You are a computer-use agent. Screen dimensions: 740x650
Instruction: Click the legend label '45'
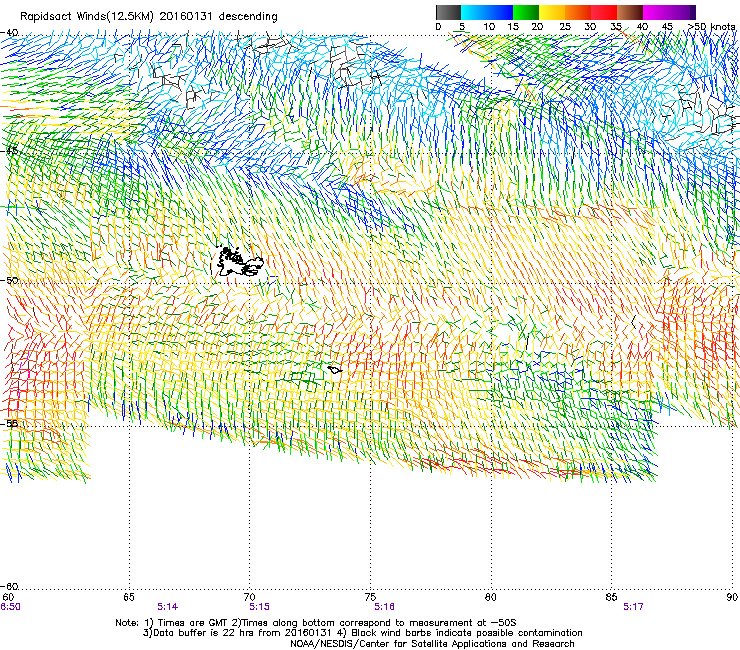pyautogui.click(x=667, y=26)
